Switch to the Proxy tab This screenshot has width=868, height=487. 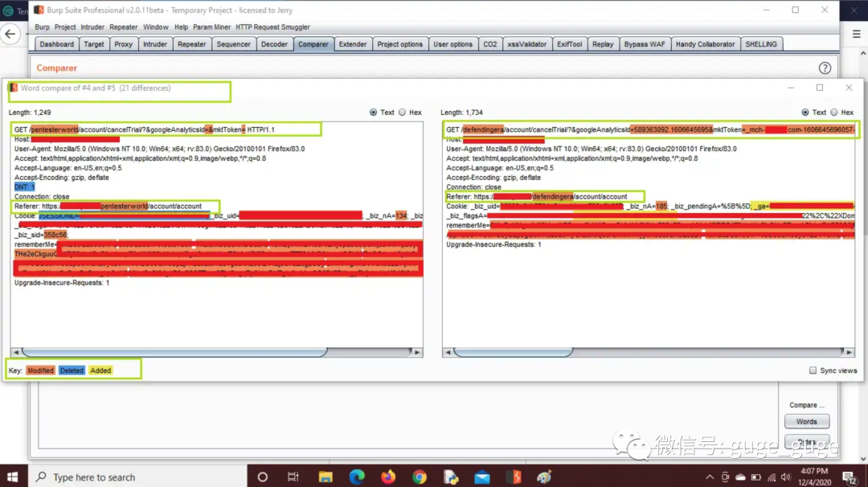(x=124, y=44)
